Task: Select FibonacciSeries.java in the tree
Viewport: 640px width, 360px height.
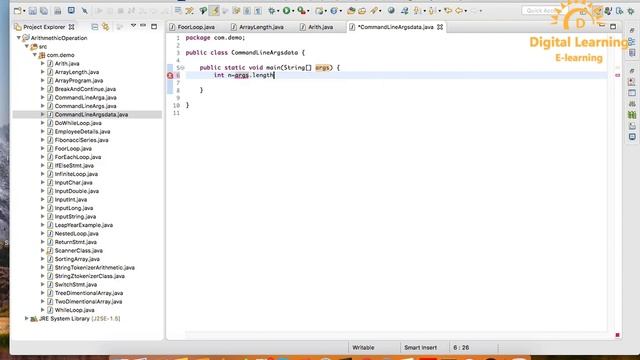Action: pyautogui.click(x=81, y=140)
